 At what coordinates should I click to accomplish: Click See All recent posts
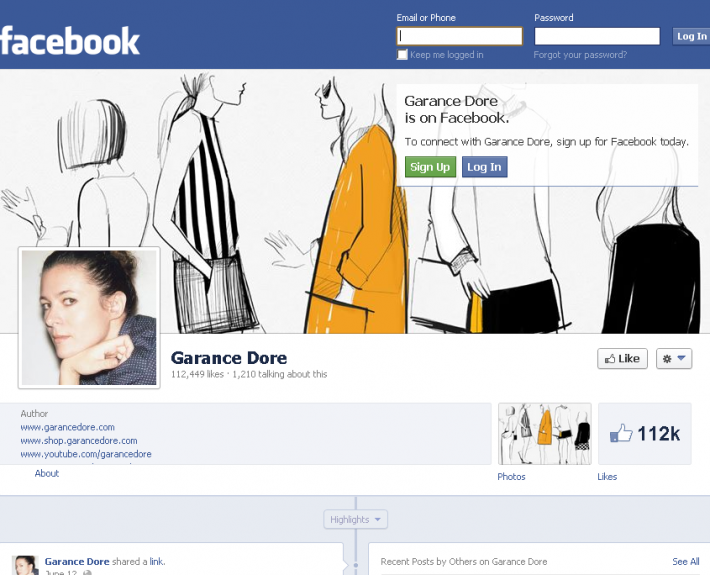(685, 562)
